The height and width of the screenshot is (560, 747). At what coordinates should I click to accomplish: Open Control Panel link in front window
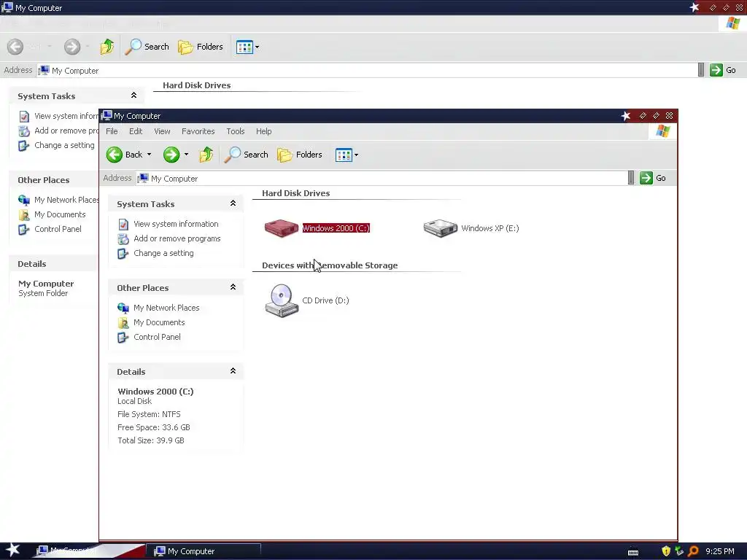157,337
